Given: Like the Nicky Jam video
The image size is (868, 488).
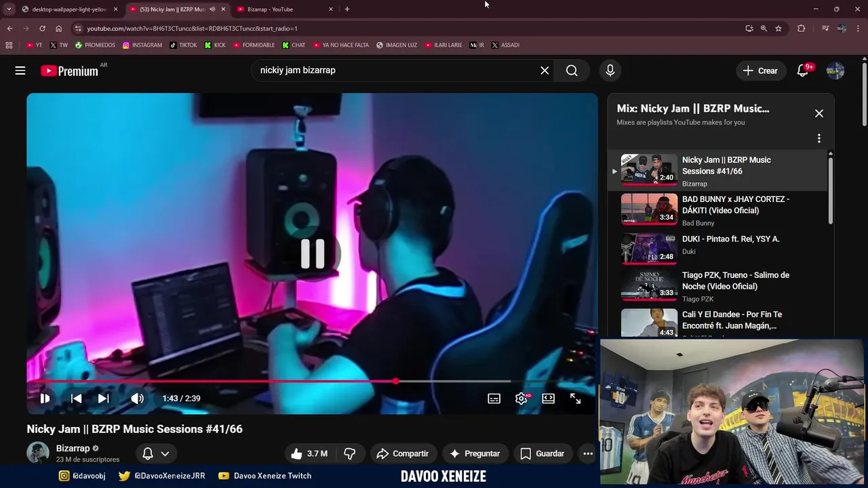Looking at the screenshot, I should pos(309,453).
